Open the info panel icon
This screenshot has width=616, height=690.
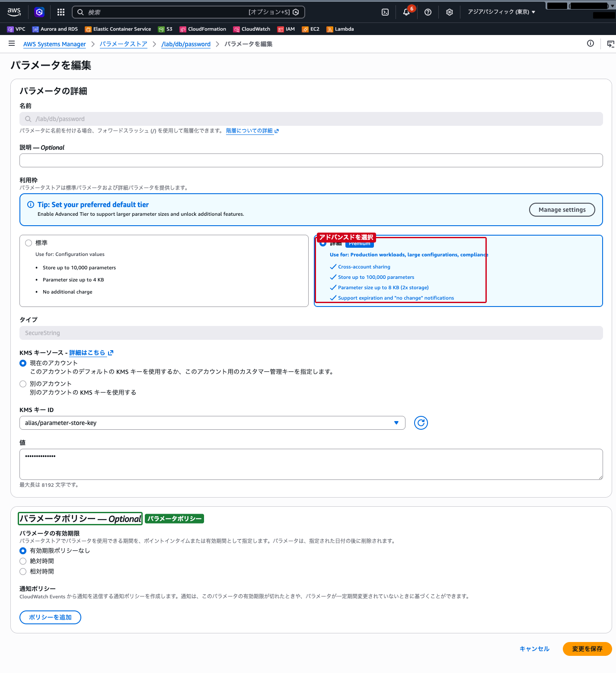[x=590, y=43]
